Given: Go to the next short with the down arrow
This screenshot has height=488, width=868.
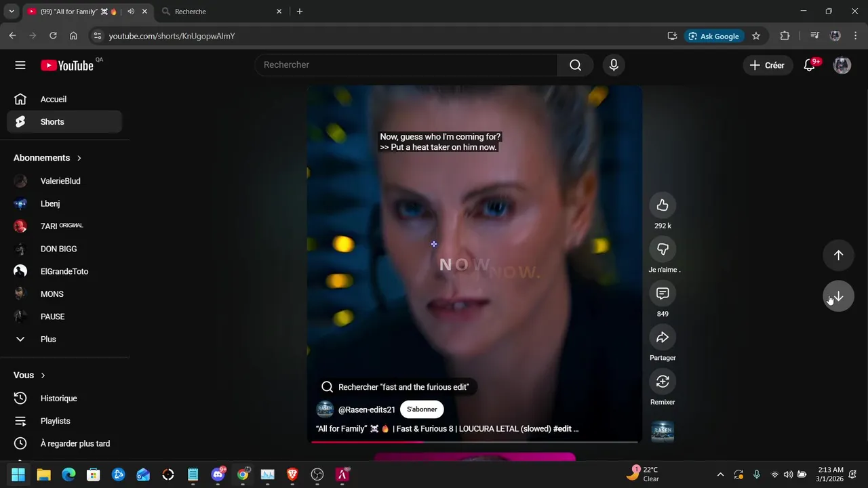Looking at the screenshot, I should tap(838, 296).
